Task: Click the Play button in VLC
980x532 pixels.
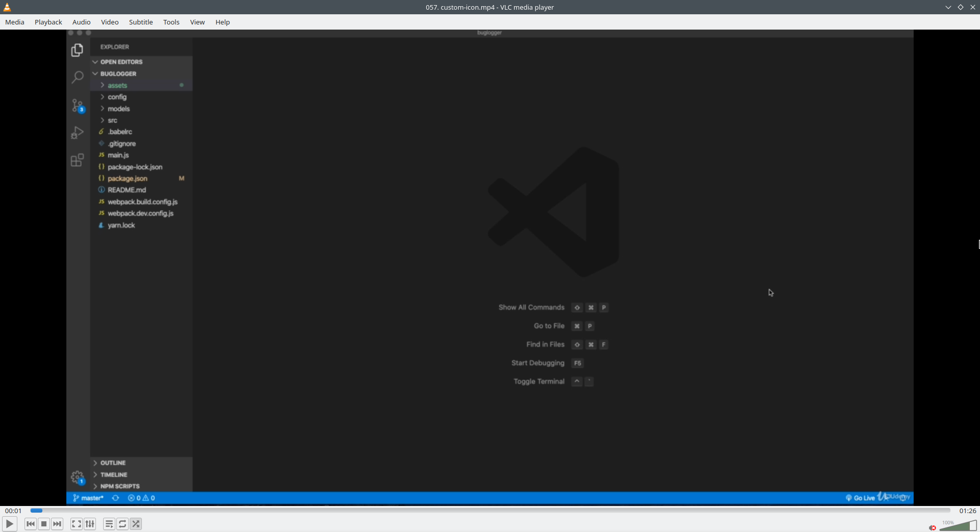Action: coord(10,524)
